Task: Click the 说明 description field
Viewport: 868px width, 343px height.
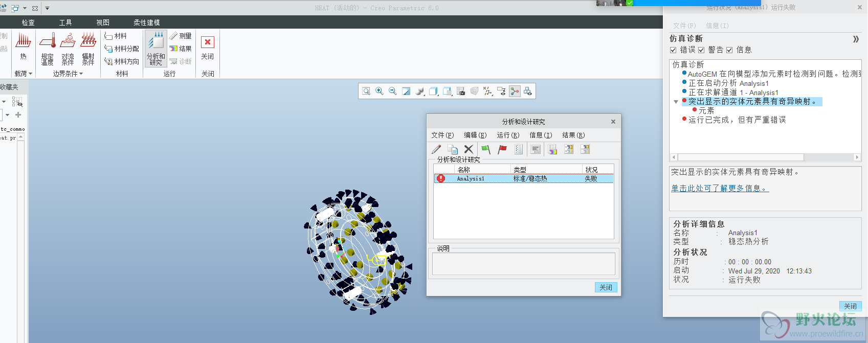Action: pos(523,264)
